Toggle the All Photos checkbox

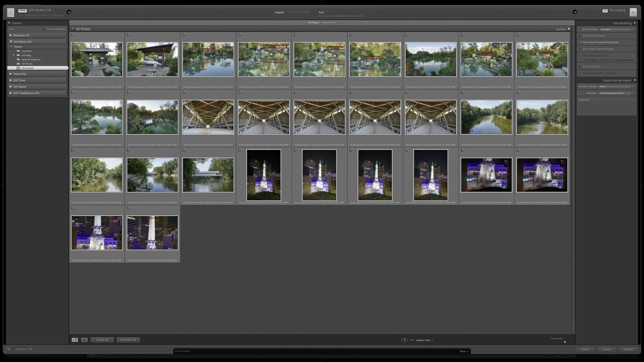click(x=73, y=29)
